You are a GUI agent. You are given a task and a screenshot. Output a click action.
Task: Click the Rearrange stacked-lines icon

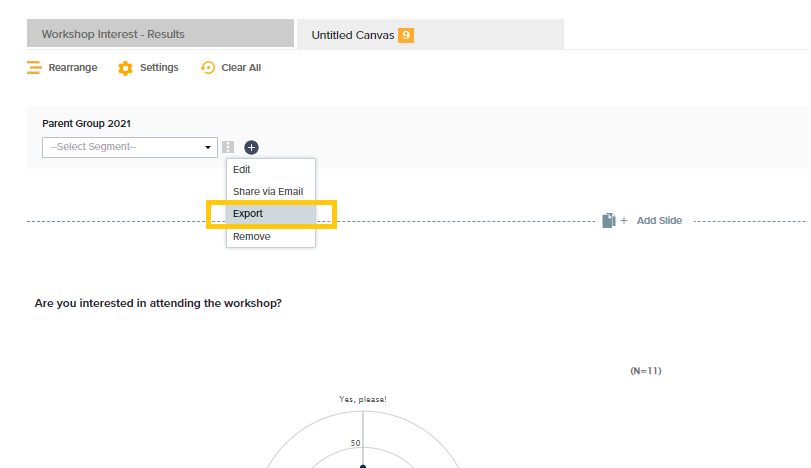pyautogui.click(x=34, y=68)
